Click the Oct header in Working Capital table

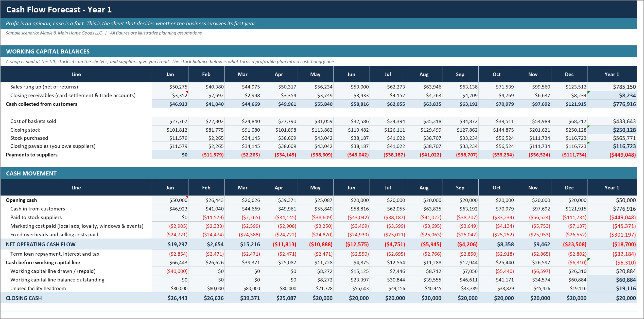point(497,74)
